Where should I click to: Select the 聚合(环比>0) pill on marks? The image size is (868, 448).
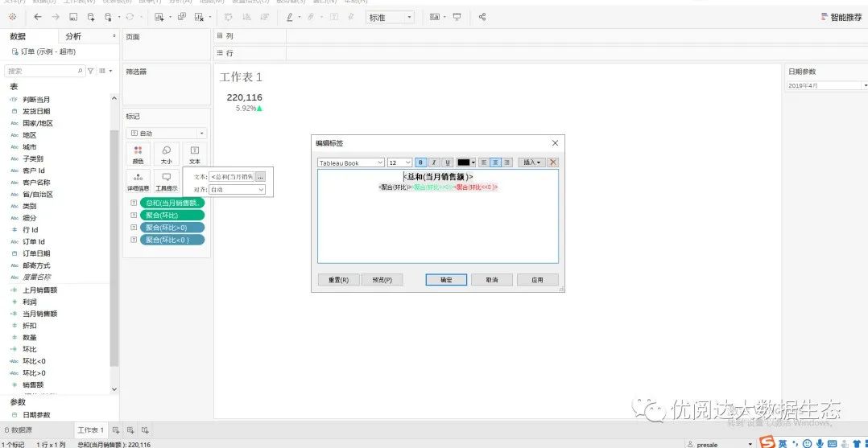coord(172,228)
